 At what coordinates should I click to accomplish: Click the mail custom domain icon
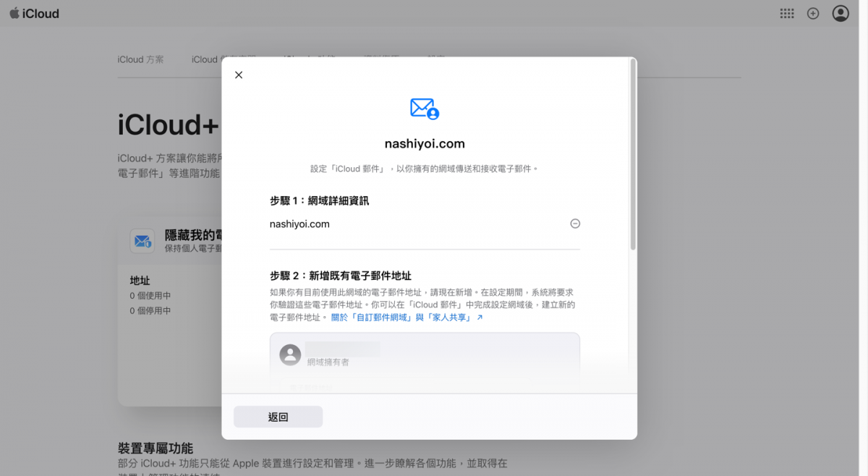pyautogui.click(x=425, y=109)
